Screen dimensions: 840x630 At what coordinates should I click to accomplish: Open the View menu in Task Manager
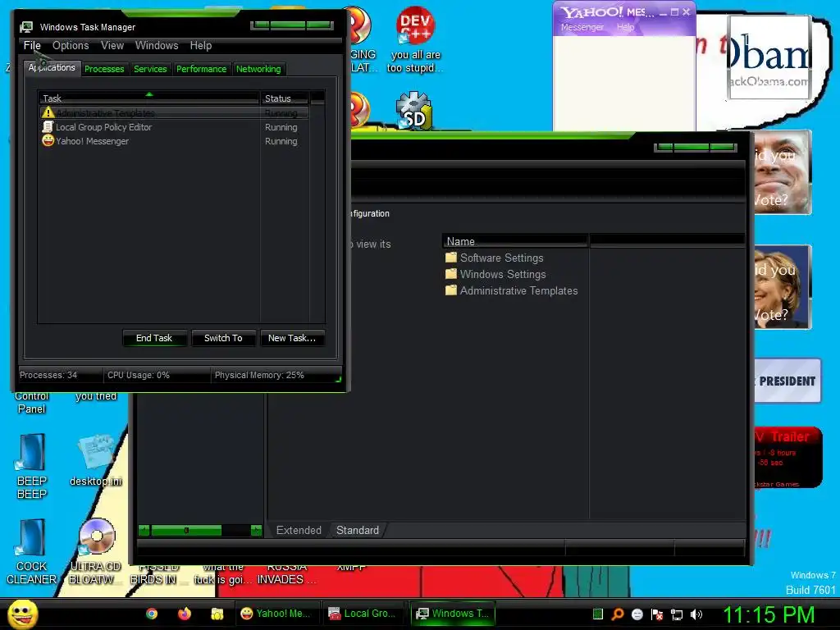click(112, 46)
